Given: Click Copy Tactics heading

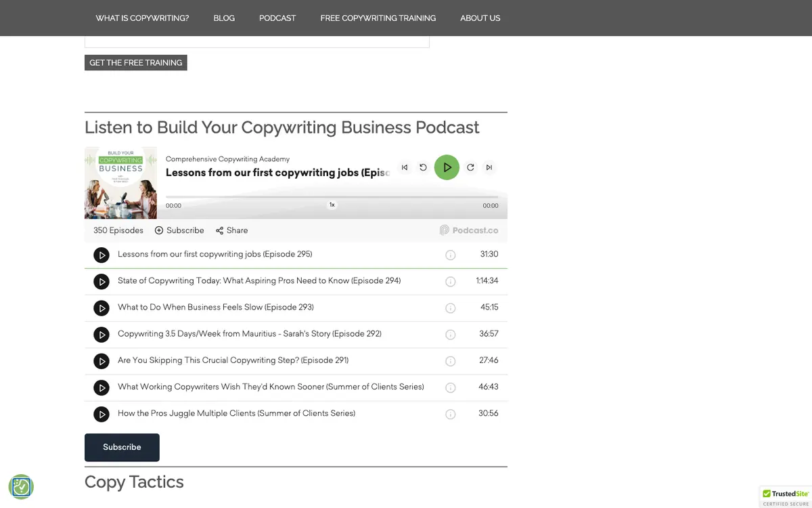Looking at the screenshot, I should click(x=134, y=482).
